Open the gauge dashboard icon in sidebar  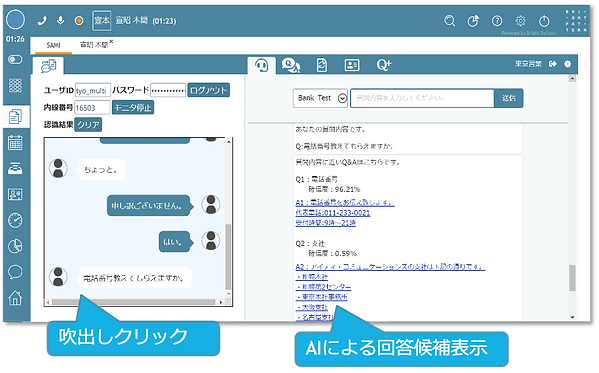point(15,221)
